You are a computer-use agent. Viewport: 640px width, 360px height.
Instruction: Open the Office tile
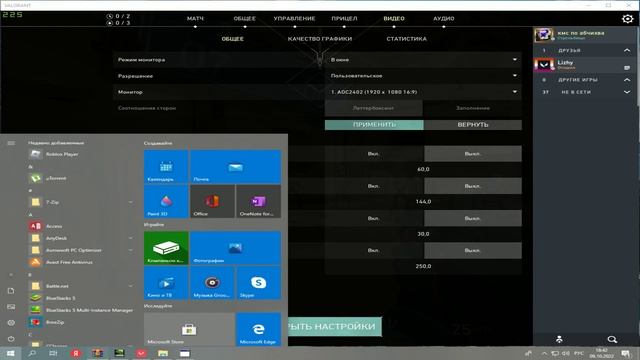[x=212, y=201]
